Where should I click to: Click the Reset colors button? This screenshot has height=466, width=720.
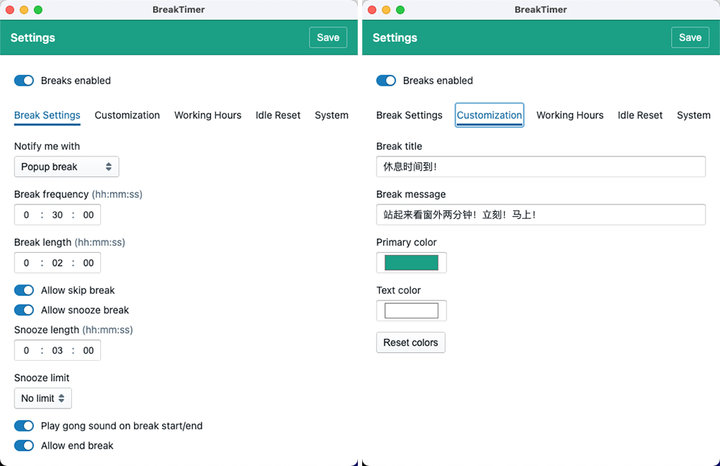[x=411, y=342]
